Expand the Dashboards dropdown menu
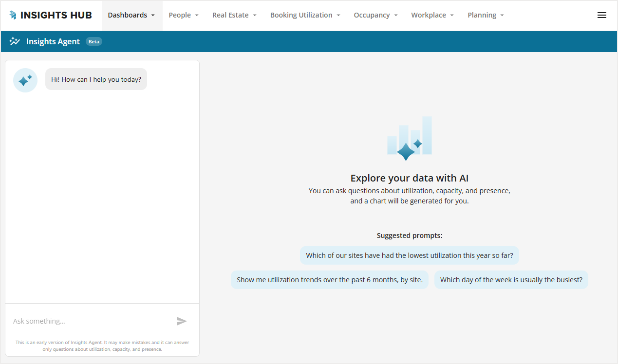Image resolution: width=618 pixels, height=364 pixels. click(x=131, y=15)
